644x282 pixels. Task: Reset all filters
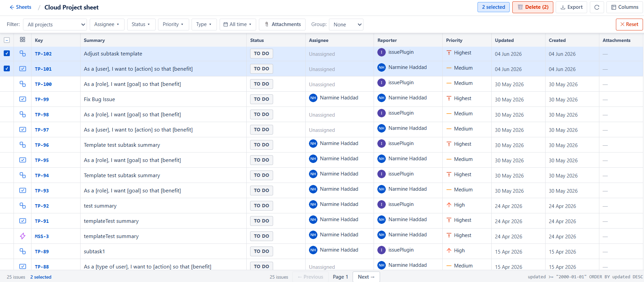[629, 24]
